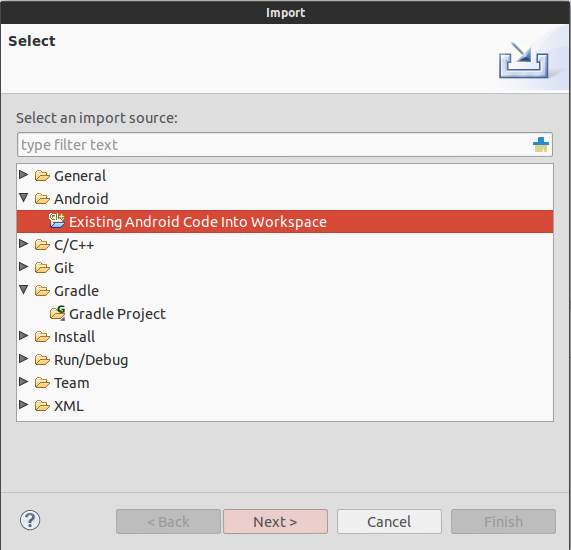Click the Git folder icon
Viewport: 571px width, 550px height.
(x=42, y=268)
